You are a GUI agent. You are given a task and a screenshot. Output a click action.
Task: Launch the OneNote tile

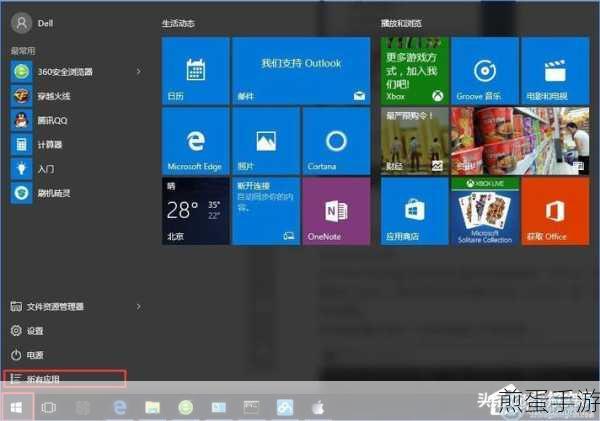(x=336, y=211)
